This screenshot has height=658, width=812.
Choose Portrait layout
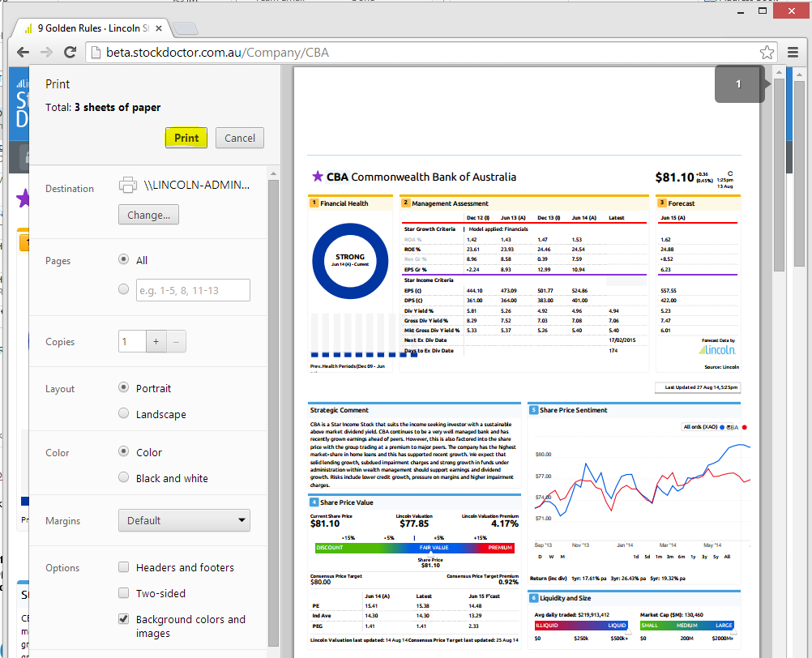point(123,387)
